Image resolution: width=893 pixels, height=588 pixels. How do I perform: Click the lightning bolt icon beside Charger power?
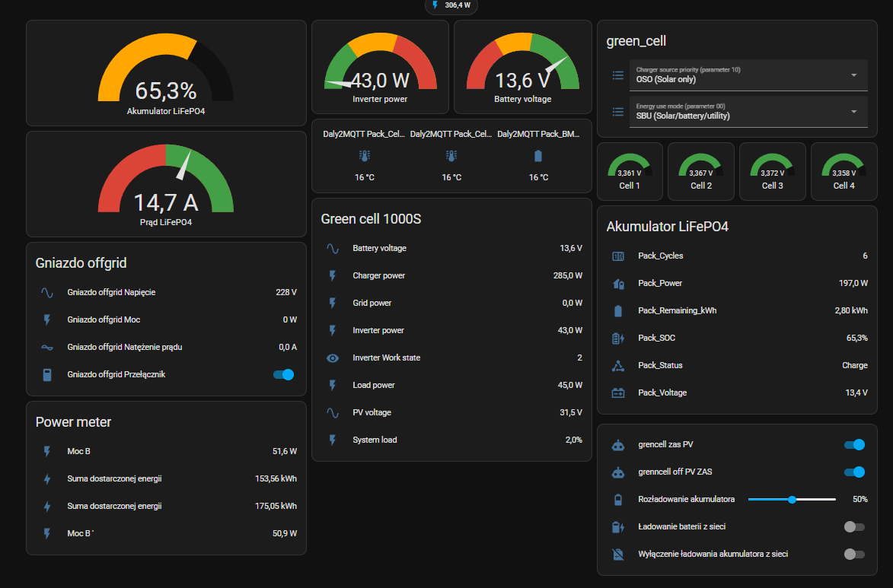(333, 275)
